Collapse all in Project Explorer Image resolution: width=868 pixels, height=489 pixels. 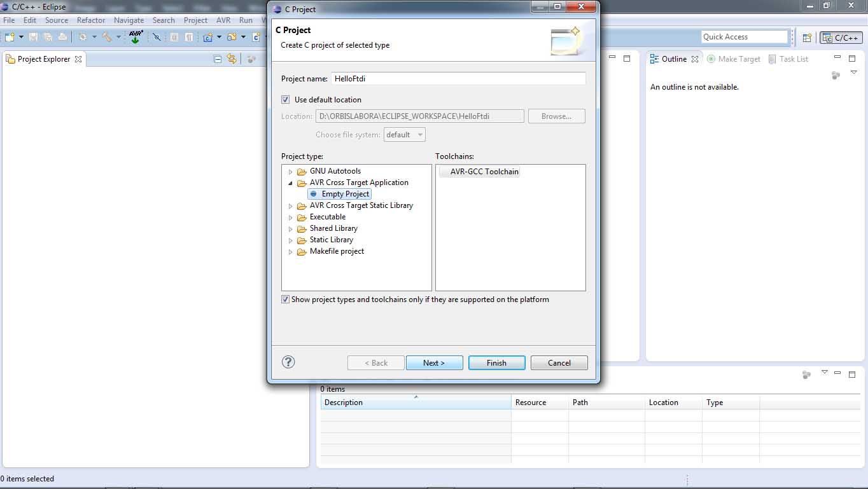pos(218,59)
